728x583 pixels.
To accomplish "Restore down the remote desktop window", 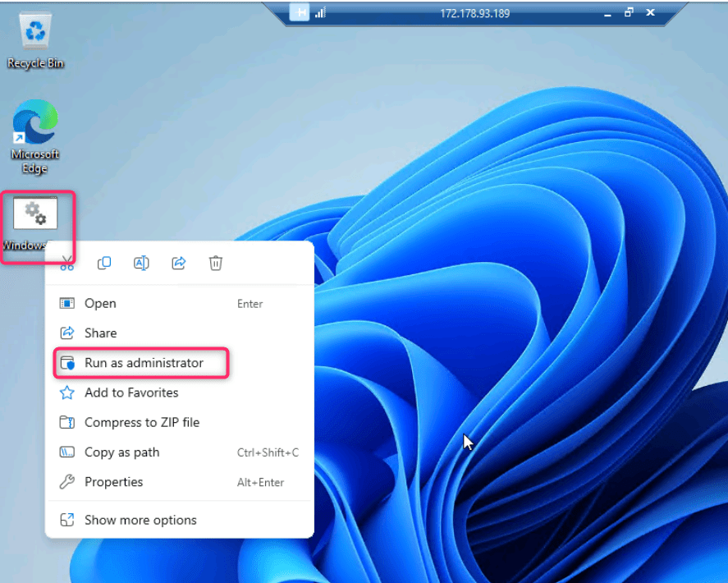I will coord(629,12).
